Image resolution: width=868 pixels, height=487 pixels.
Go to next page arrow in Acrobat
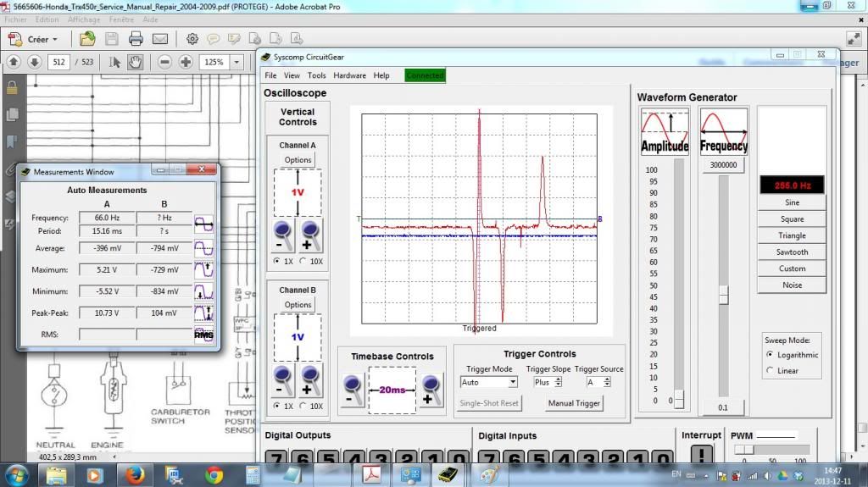(34, 62)
